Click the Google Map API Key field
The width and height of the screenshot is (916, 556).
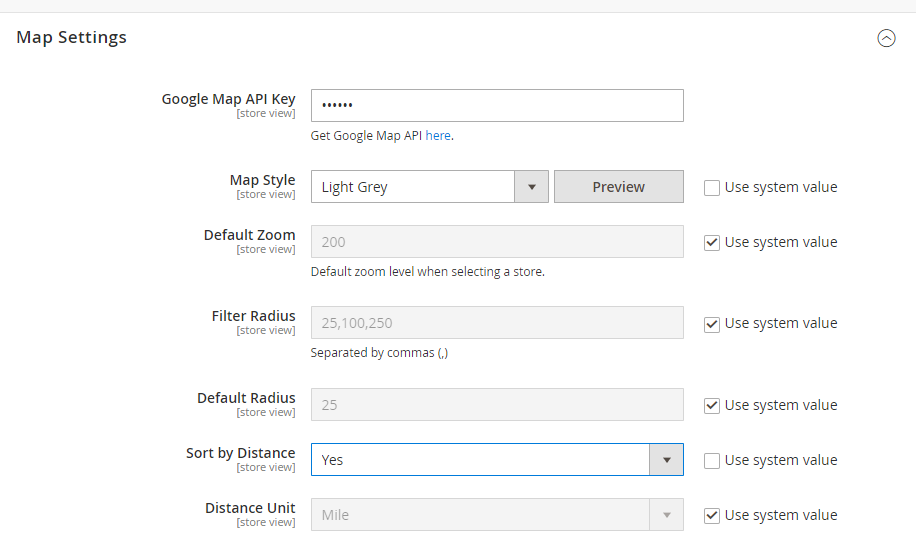pyautogui.click(x=497, y=105)
